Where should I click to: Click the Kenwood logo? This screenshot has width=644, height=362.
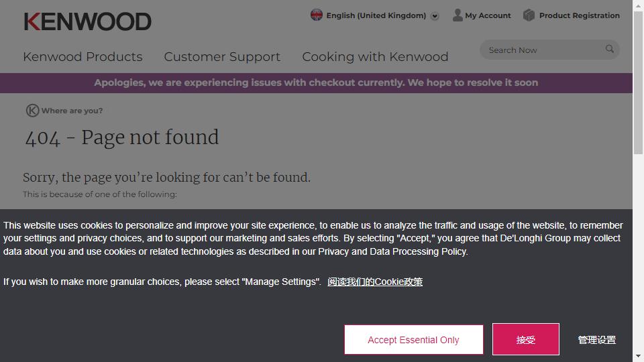pos(87,21)
